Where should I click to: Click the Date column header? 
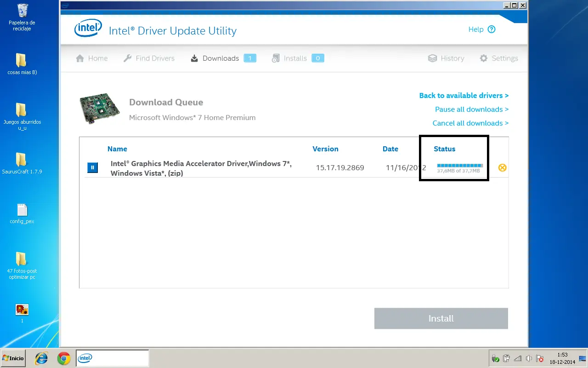390,149
